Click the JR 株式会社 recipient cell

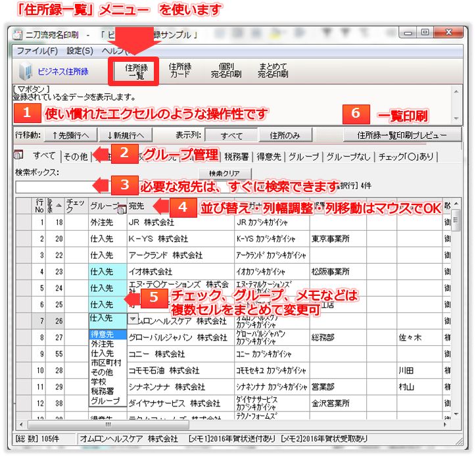point(180,222)
